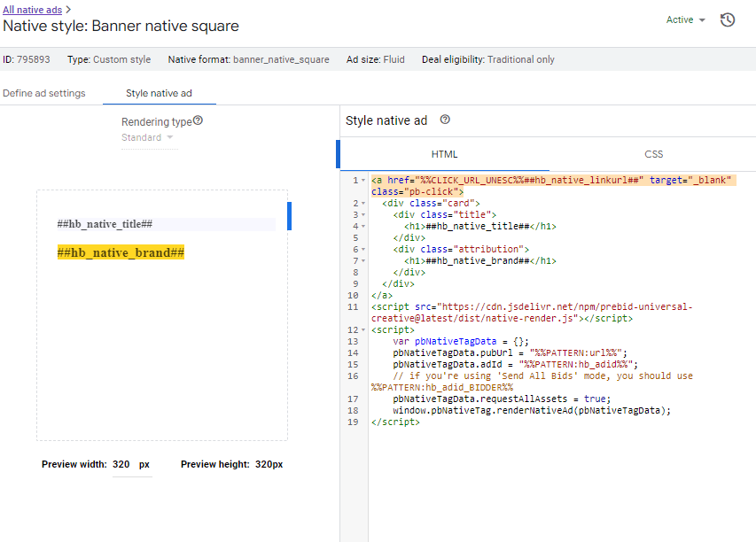Open the Standard rendering type dropdown

click(147, 137)
